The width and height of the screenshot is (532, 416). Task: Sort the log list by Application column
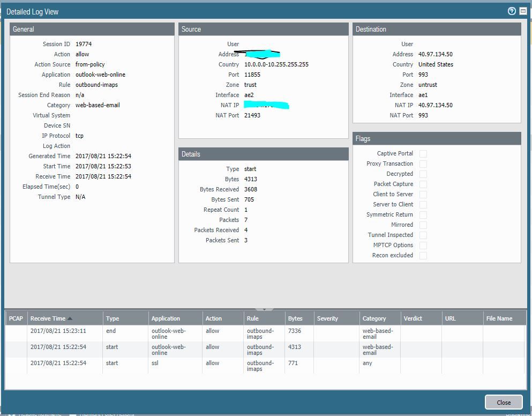click(x=166, y=318)
